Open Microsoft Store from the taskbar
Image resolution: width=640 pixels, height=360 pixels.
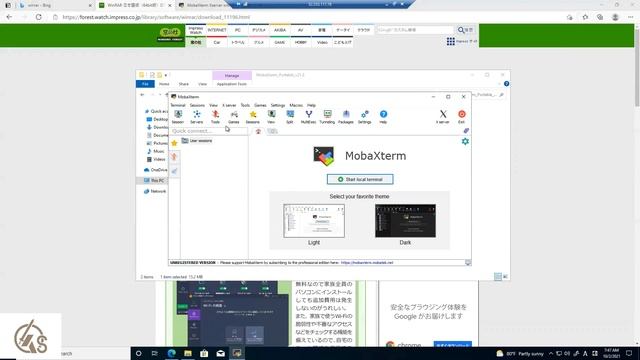(204, 353)
